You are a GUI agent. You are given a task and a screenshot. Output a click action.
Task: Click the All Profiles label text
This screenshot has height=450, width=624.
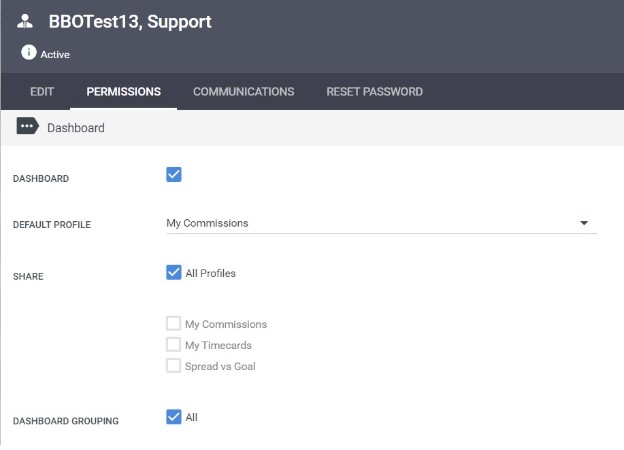[x=211, y=273]
